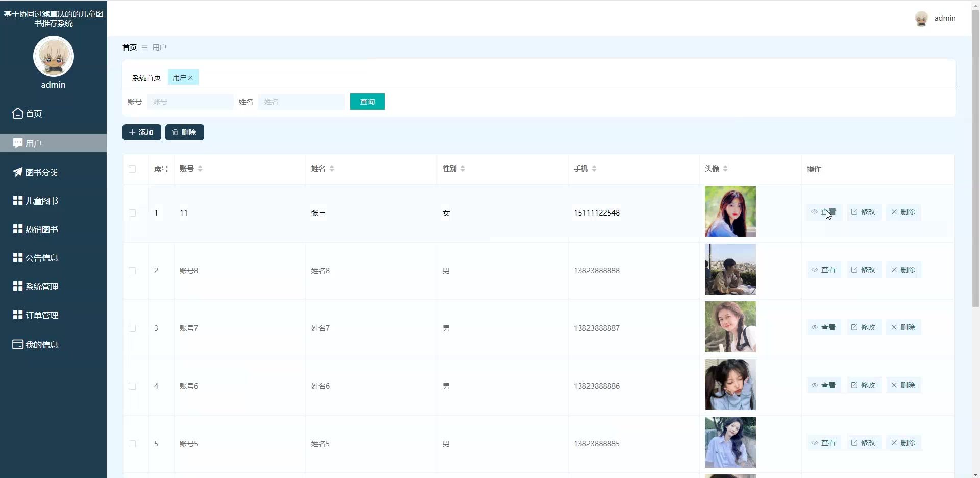
Task: Close the 用户 tab
Action: coord(190,78)
